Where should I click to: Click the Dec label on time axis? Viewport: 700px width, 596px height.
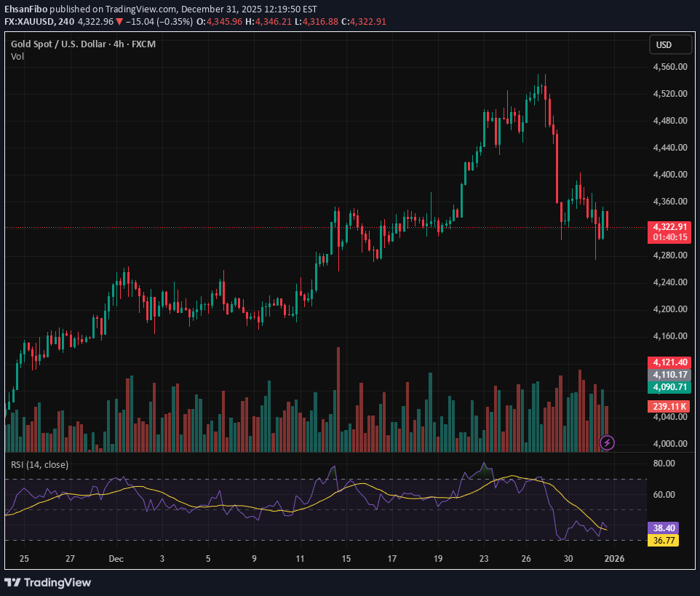[x=116, y=559]
